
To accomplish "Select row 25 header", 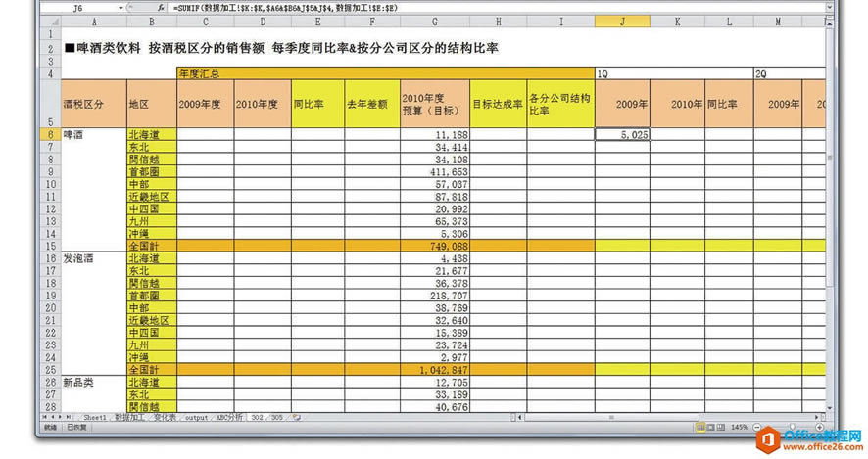I will 50,369.
